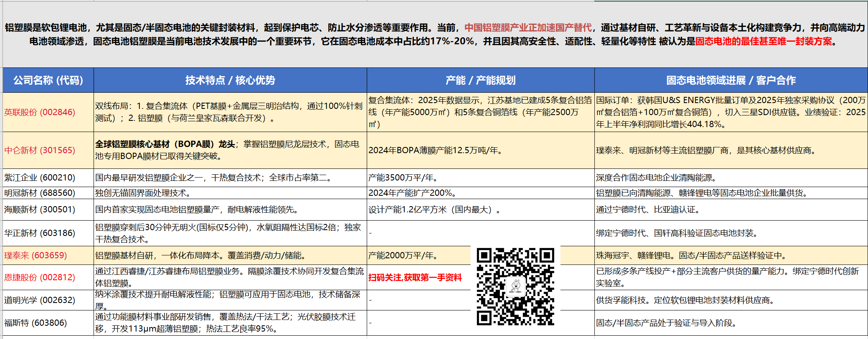Select the 中仑新材 (301565) cell
Viewport: 868px width, 339px height.
coord(40,150)
